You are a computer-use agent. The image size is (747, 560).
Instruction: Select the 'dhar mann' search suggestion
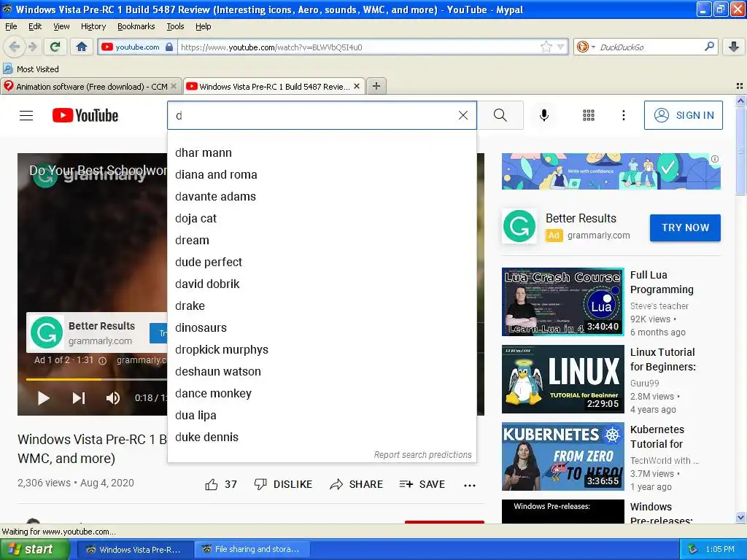322,153
